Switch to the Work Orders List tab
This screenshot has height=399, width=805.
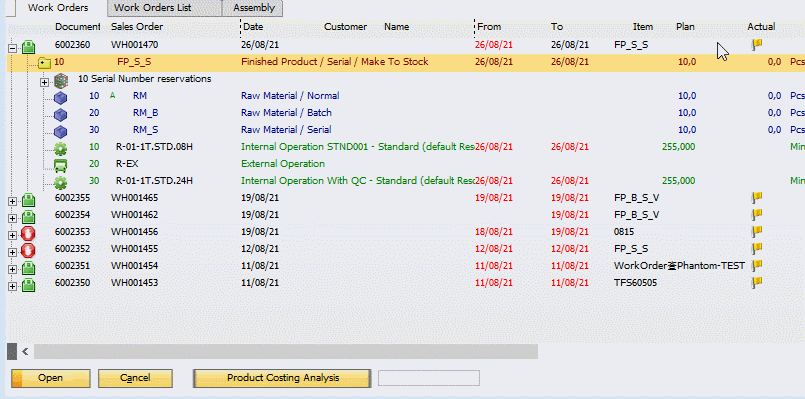[165, 8]
